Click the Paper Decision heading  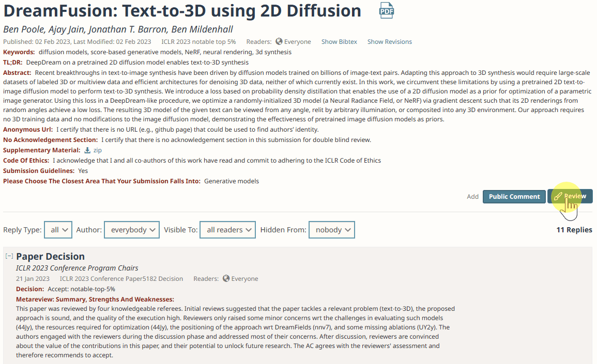click(50, 257)
